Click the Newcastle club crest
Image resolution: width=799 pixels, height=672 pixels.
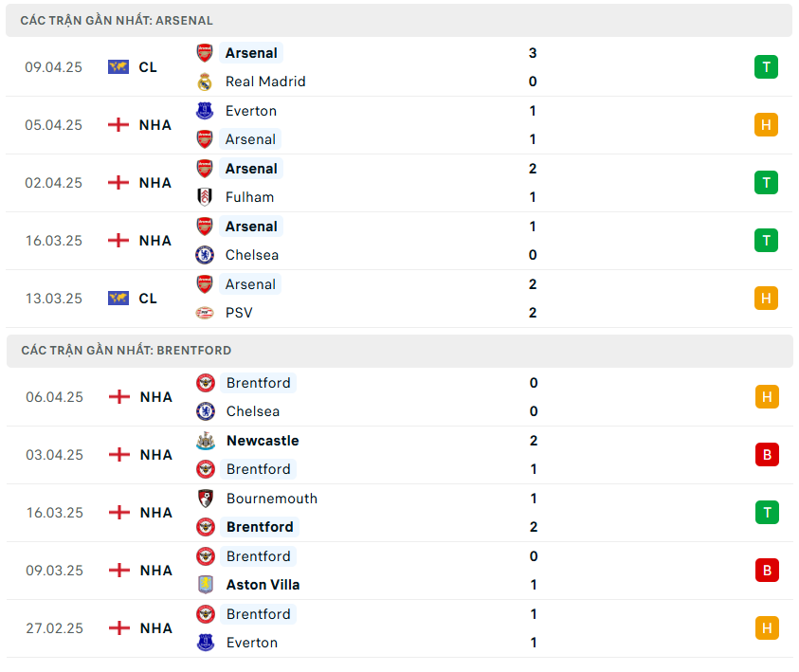206,441
